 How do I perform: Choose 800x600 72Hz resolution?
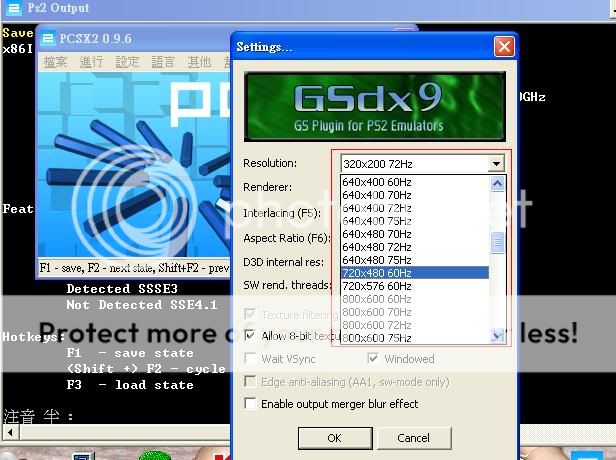(415, 324)
